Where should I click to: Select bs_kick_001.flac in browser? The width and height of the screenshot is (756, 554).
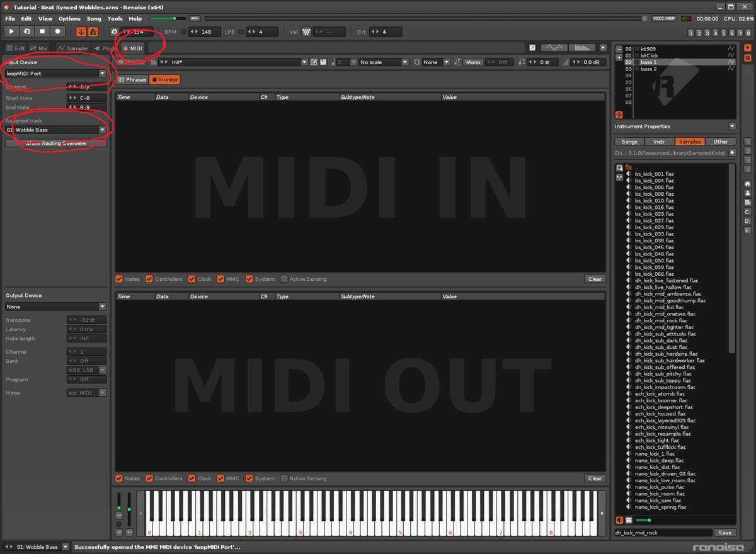654,174
